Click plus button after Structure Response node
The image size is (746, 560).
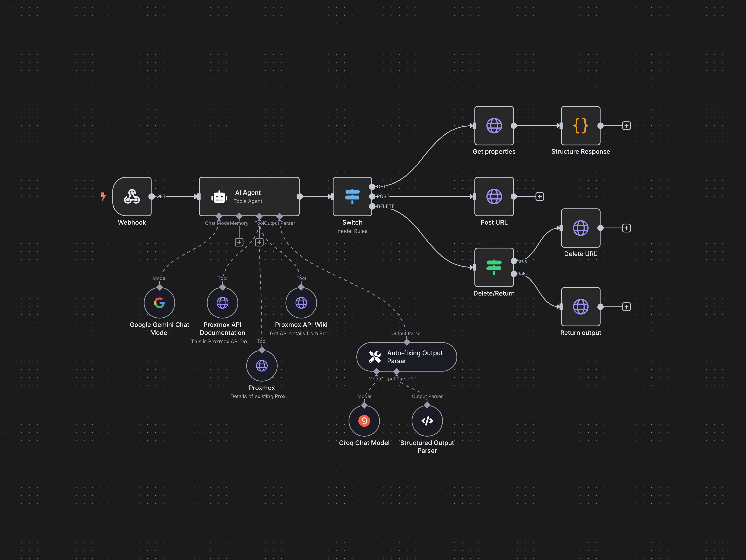point(626,125)
